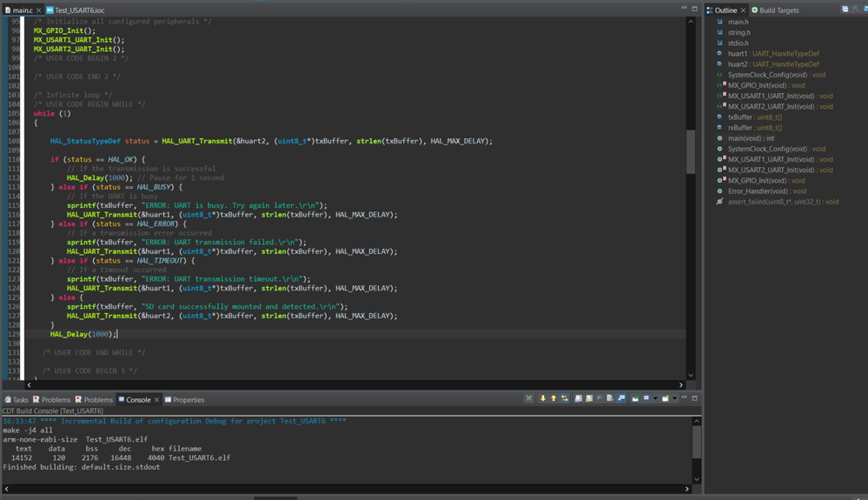This screenshot has width=868, height=500.
Task: Click the main.h include icon in Outline
Action: [x=719, y=22]
